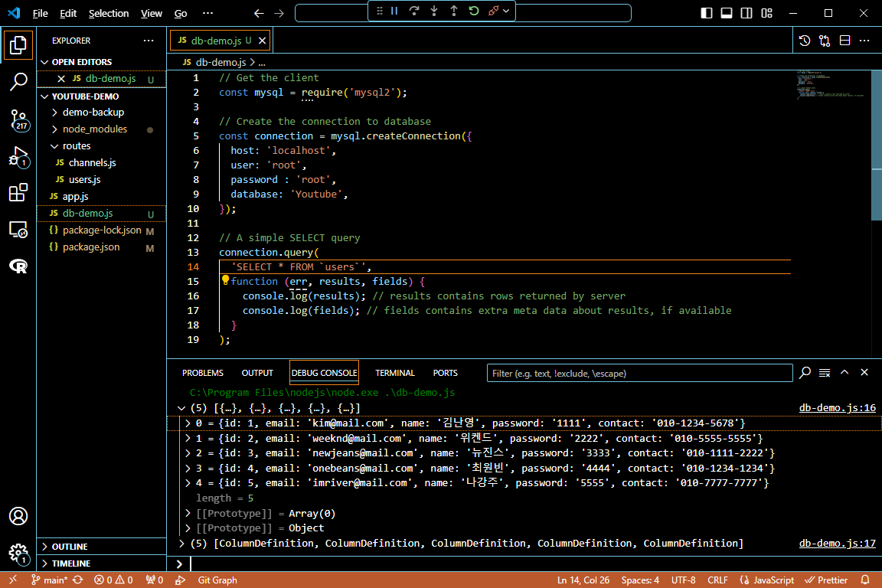882x588 pixels.
Task: Switch to the OUTPUT tab
Action: pos(257,373)
